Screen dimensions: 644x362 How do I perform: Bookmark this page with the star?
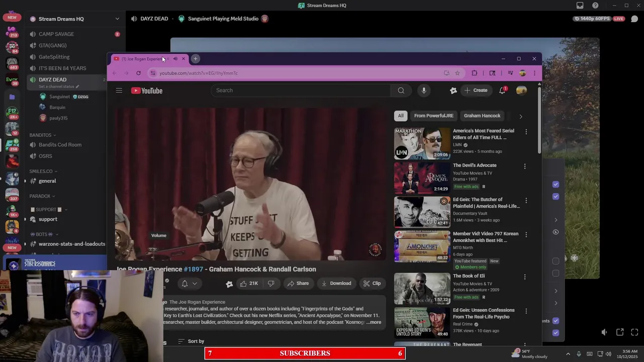click(457, 73)
